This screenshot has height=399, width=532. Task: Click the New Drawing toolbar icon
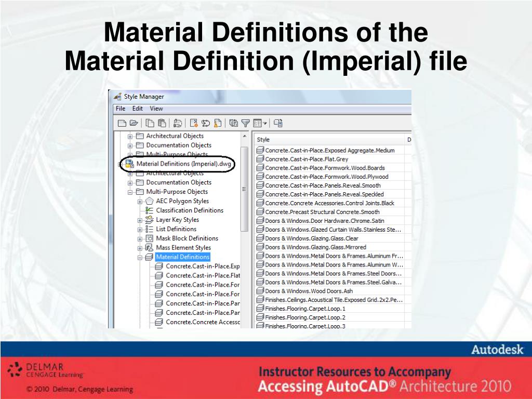coord(122,123)
